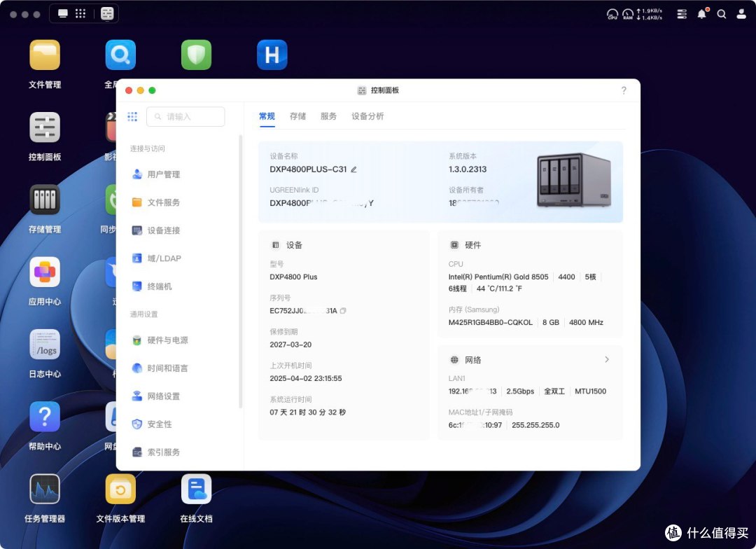
Task: Open the user account menu icon
Action: point(741,14)
